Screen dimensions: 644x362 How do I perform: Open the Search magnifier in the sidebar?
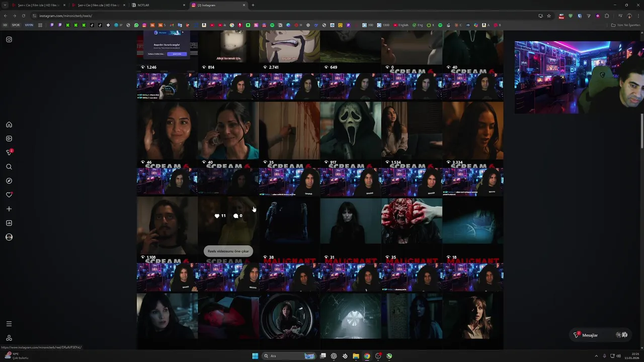[9, 167]
